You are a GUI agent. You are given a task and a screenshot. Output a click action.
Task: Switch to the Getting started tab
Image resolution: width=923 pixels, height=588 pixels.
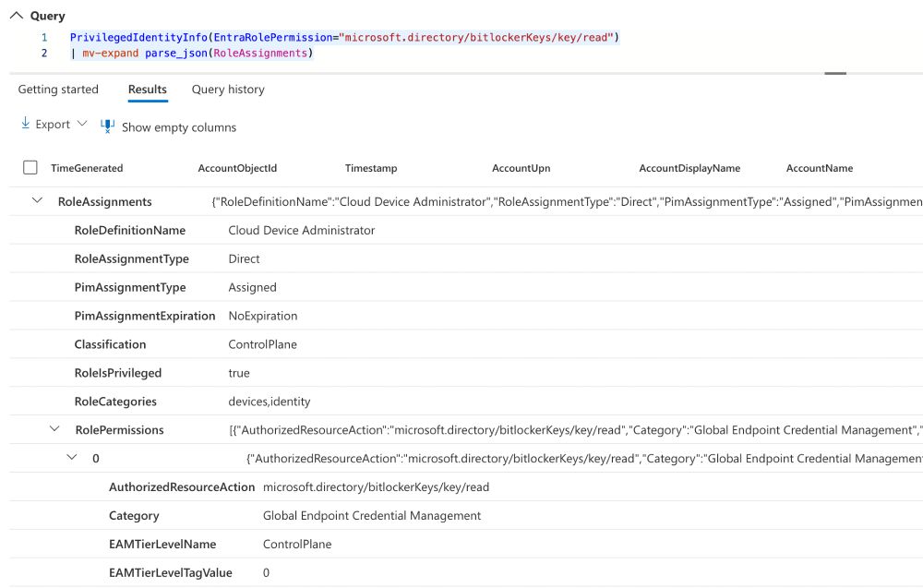coord(58,90)
